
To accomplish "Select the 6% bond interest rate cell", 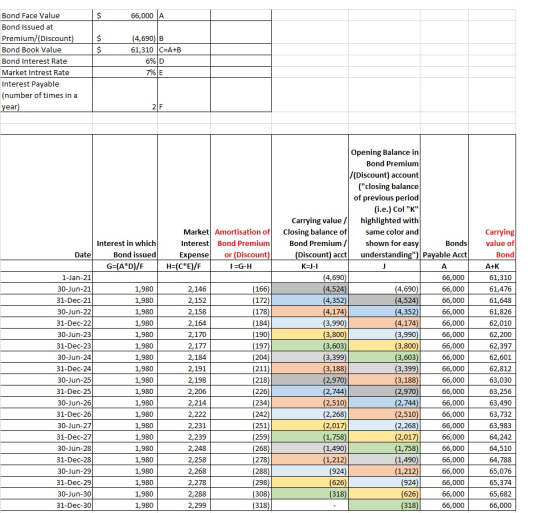I will point(125,61).
